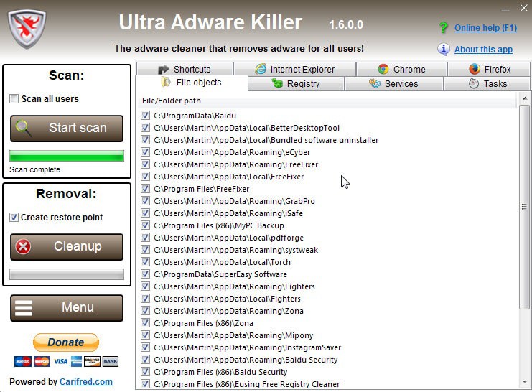The width and height of the screenshot is (532, 392).
Task: Click the Services gears icon
Action: coord(375,83)
